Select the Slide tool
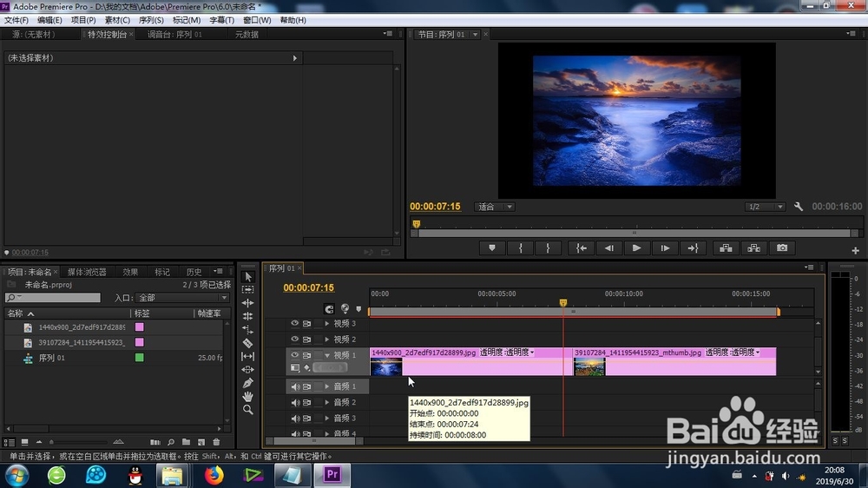Viewport: 868px width, 488px height. click(x=248, y=369)
